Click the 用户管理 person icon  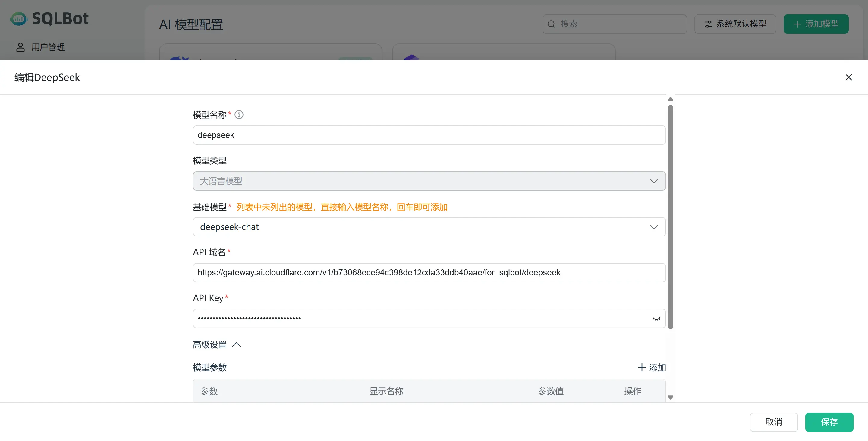pos(20,47)
